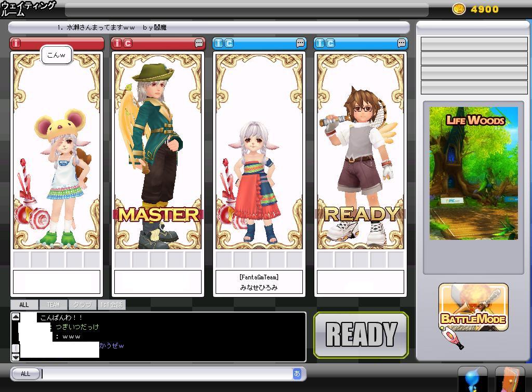Click the speech bubble icon on the MASTER player slot
Screen dimensions: 532x392
click(199, 43)
